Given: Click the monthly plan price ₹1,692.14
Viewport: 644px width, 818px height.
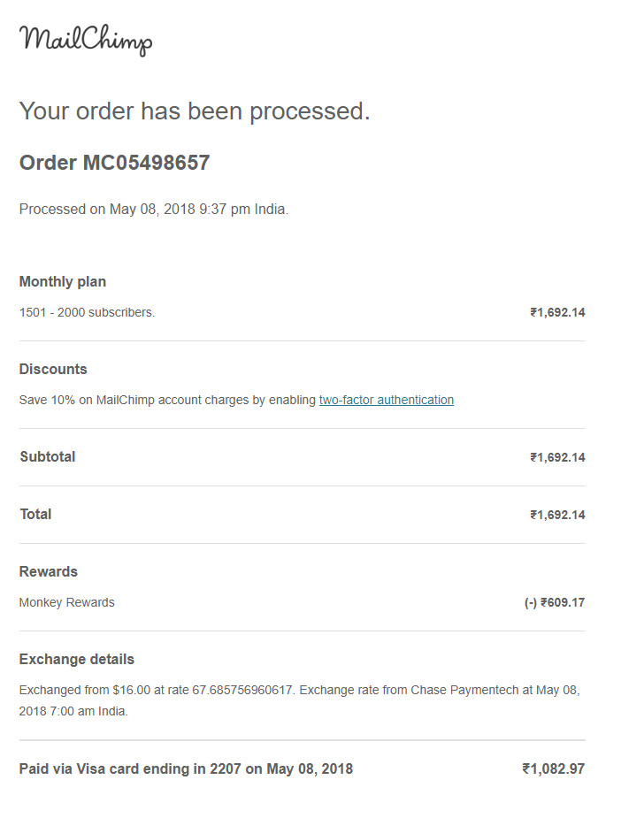Looking at the screenshot, I should 557,312.
